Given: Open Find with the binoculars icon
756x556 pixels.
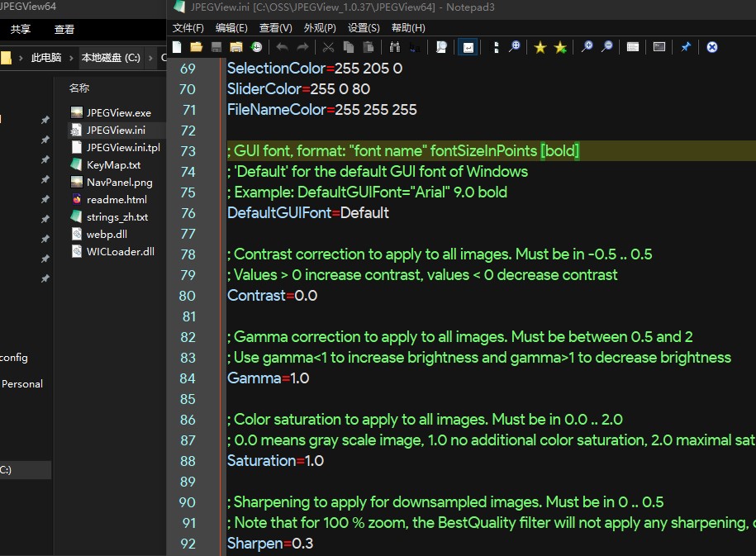Looking at the screenshot, I should (x=394, y=47).
